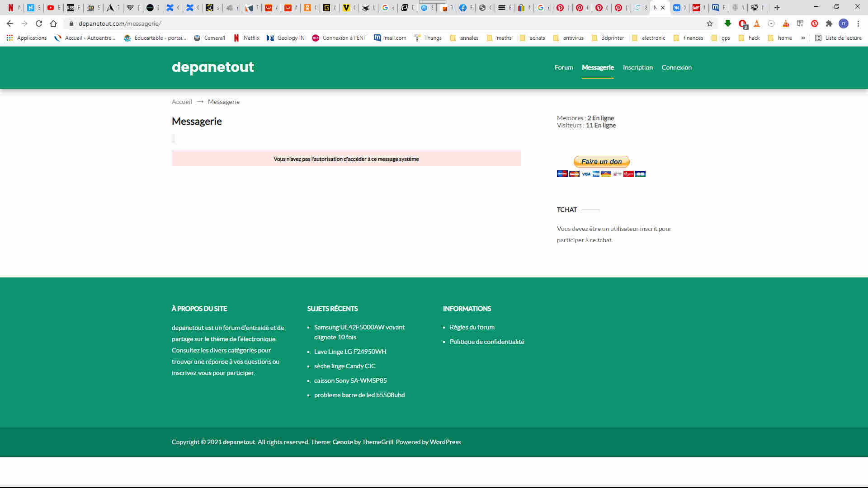The height and width of the screenshot is (488, 868).
Task: Reload the current page
Action: (x=39, y=23)
